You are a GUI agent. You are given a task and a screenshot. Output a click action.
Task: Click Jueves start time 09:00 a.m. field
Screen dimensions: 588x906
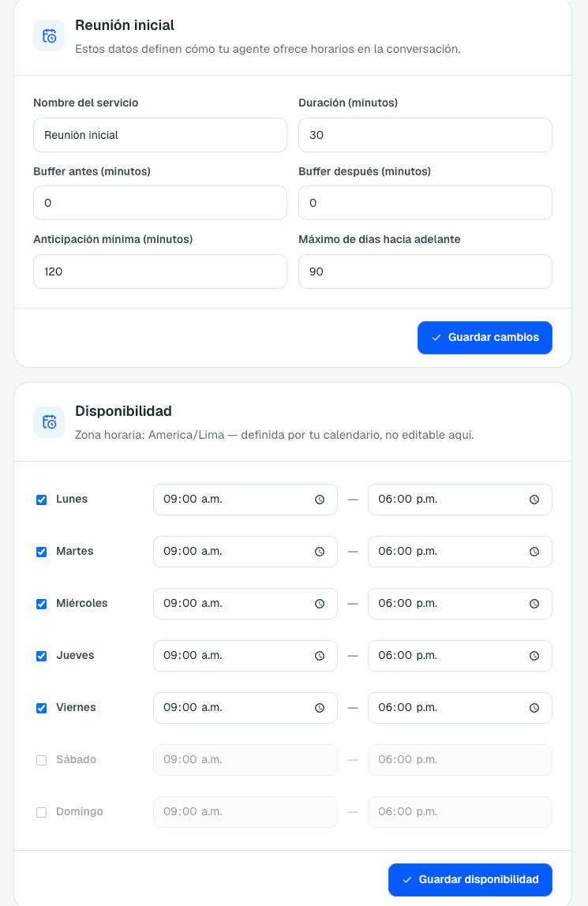245,655
